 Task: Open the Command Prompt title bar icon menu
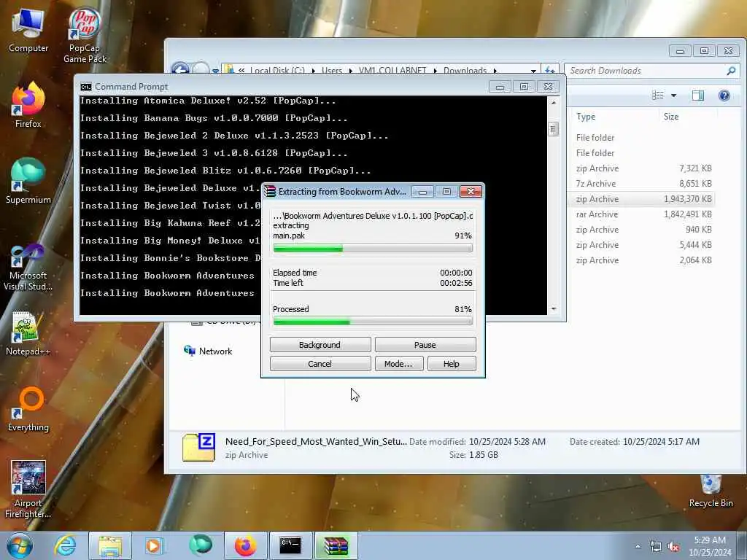86,87
